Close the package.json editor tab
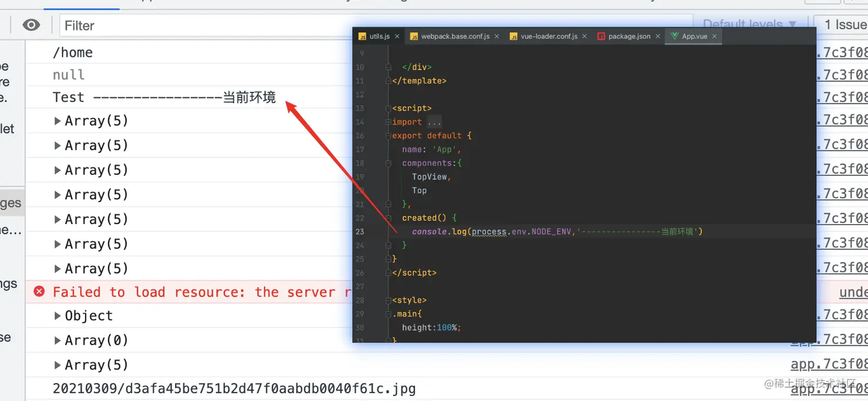 [x=657, y=36]
